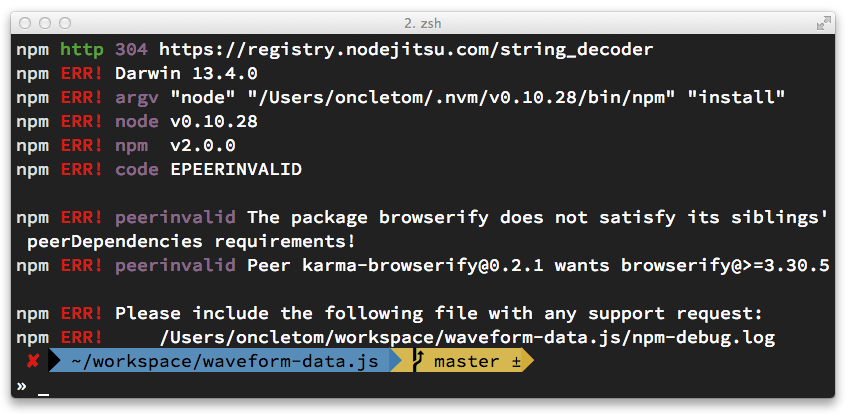Click the green "http" status text
850x414 pixels.
click(x=82, y=48)
